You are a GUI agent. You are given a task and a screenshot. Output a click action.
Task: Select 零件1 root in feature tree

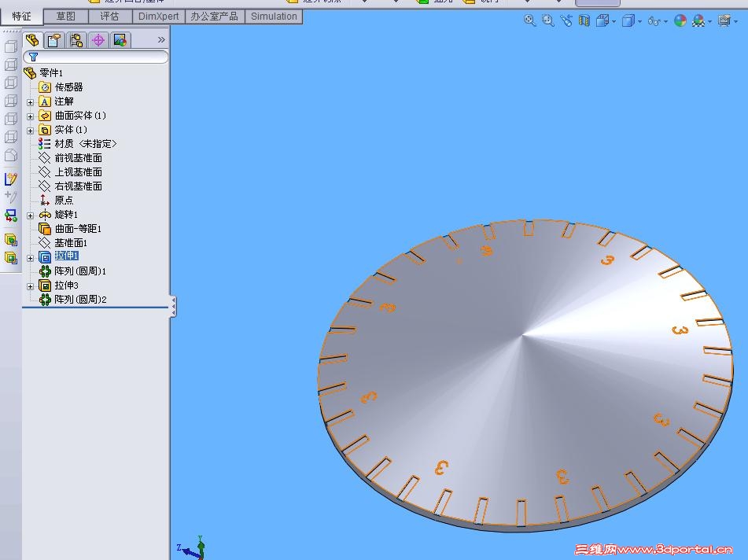pos(51,73)
